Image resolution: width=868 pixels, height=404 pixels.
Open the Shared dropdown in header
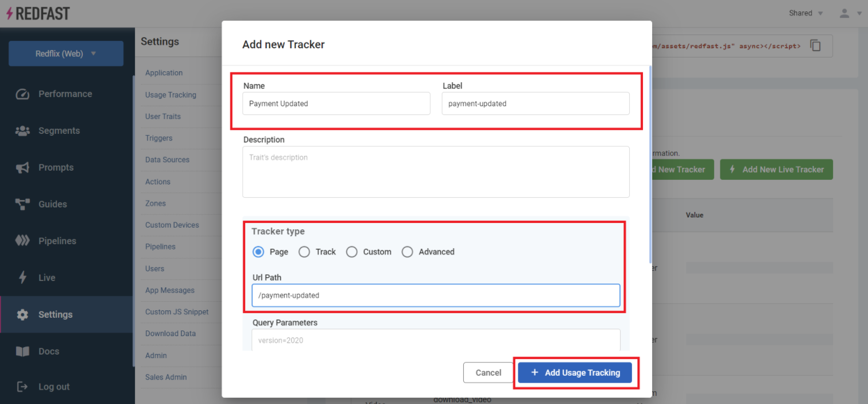click(806, 13)
